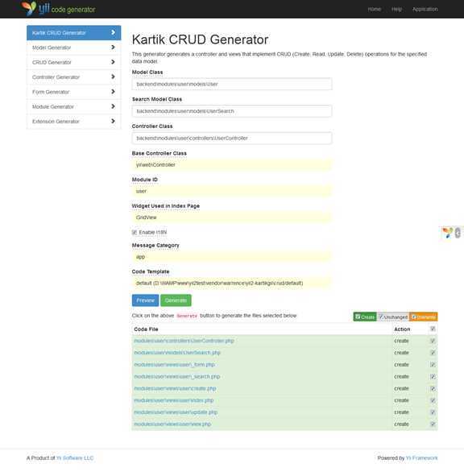Open the Yii Framework footer link
The image size is (464, 476).
point(421,458)
